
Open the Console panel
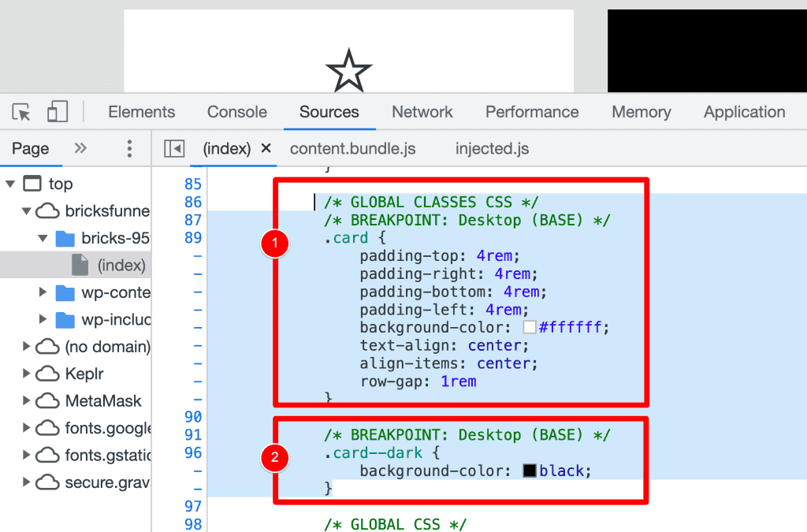click(236, 111)
